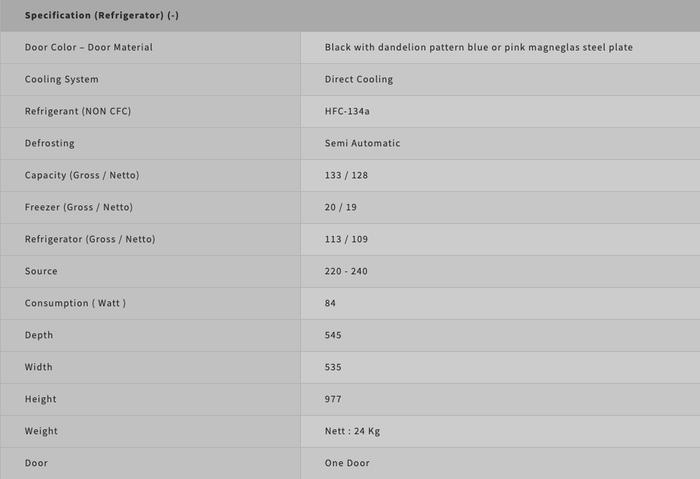
Task: Click the black dandelion pattern magneglas description
Action: click(478, 47)
